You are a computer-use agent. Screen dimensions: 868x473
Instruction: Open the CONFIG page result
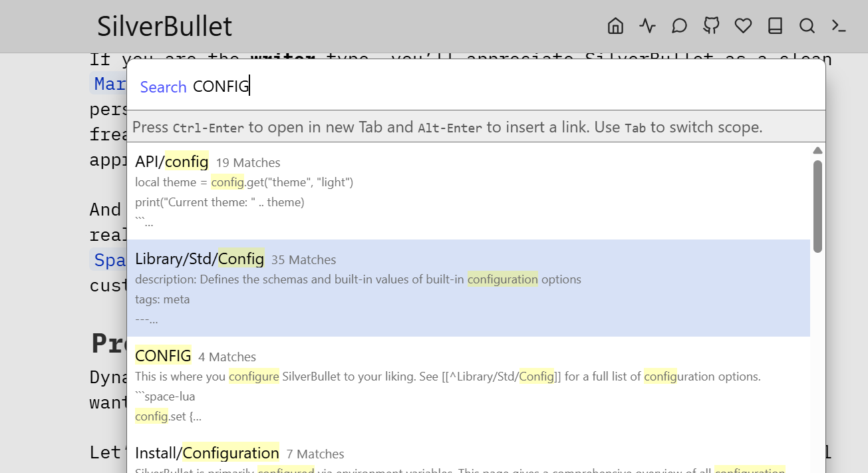[x=163, y=356]
